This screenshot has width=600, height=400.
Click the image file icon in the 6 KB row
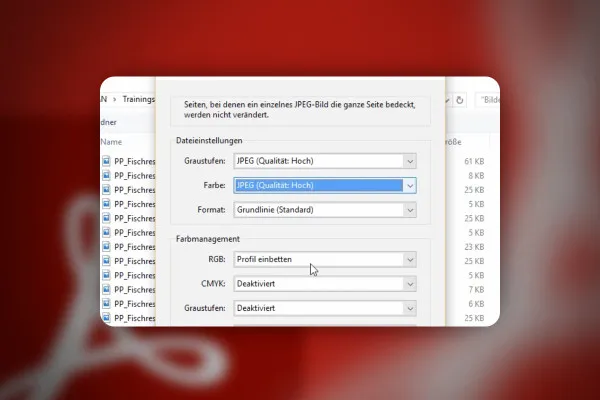tap(106, 304)
